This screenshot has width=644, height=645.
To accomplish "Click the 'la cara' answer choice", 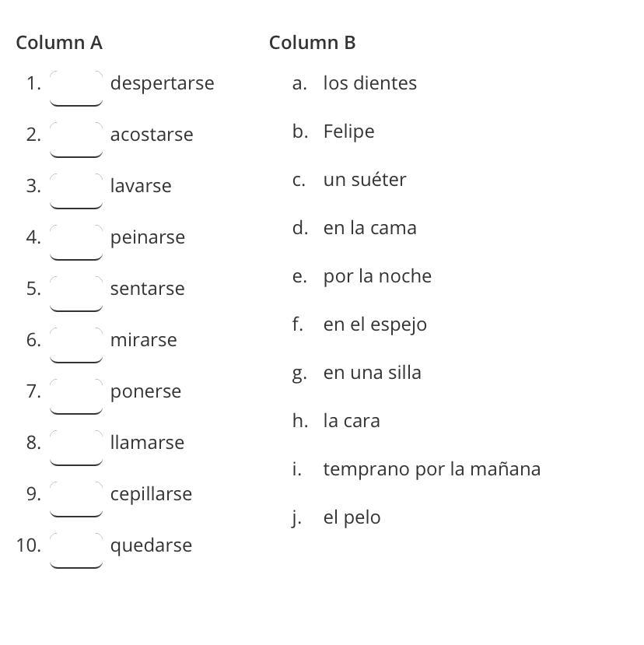I will click(352, 421).
